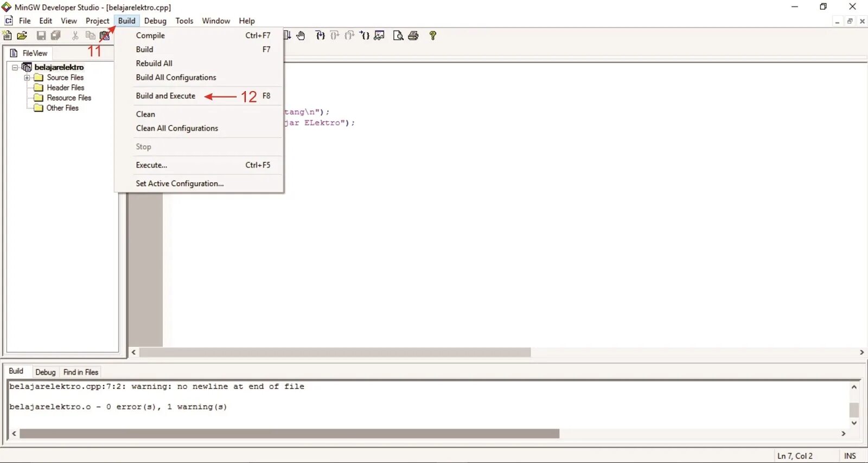
Task: Click the Quick Watch icon
Action: pyautogui.click(x=379, y=35)
